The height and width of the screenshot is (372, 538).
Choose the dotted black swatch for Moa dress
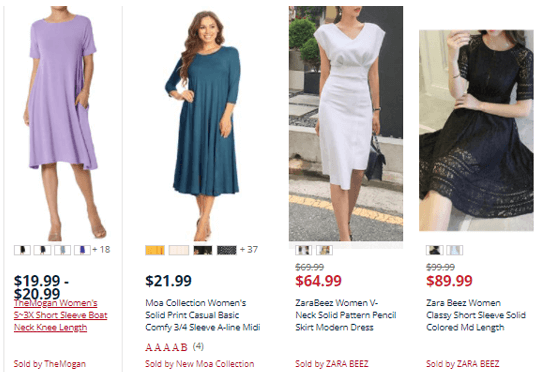pos(227,250)
